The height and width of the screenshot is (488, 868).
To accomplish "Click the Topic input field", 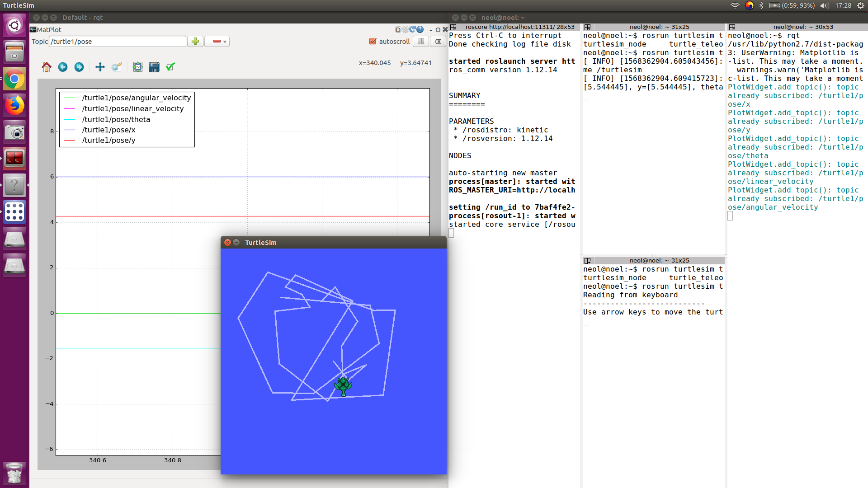I will pyautogui.click(x=118, y=42).
